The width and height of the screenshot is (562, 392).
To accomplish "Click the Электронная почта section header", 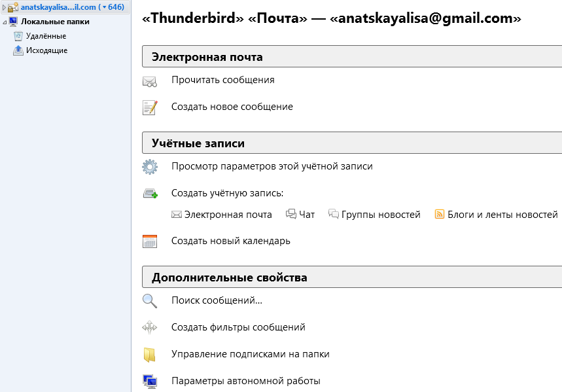I will [x=352, y=56].
